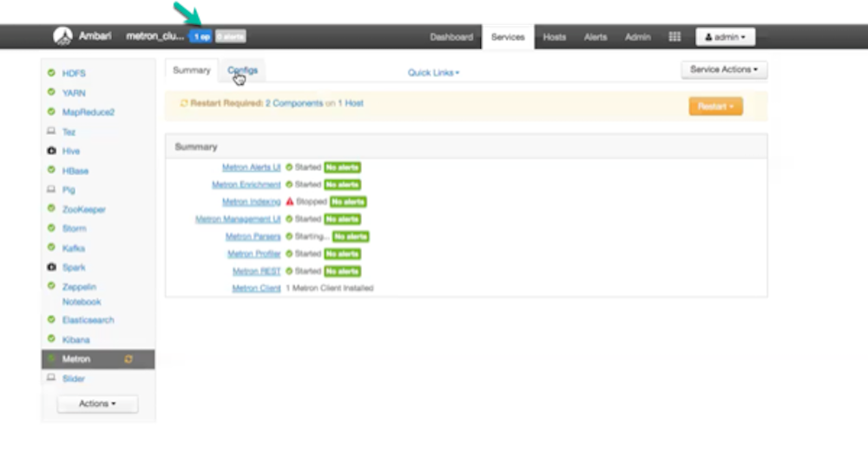The height and width of the screenshot is (470, 868).
Task: Select the Storm service
Action: (x=74, y=228)
